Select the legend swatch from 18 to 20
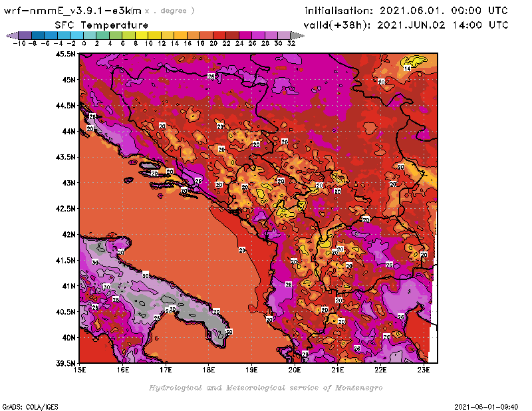Viewport: 532px width, 411px height. coord(206,35)
